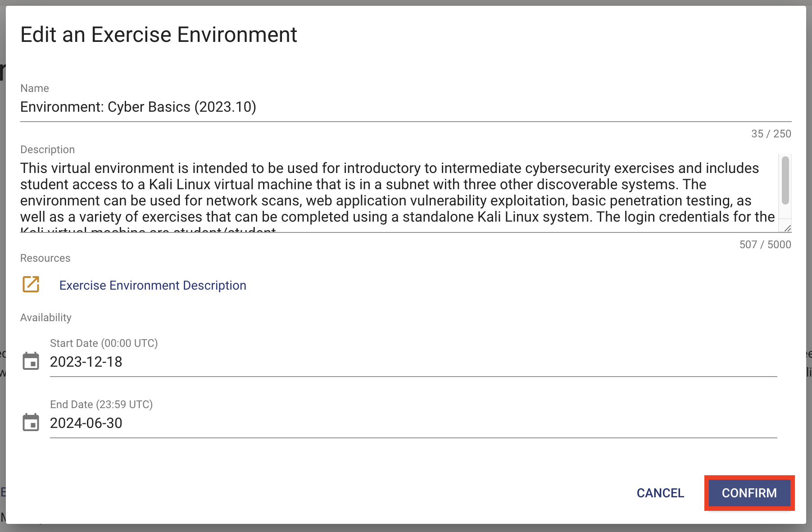Click the 35 / 250 character counter

tap(771, 134)
